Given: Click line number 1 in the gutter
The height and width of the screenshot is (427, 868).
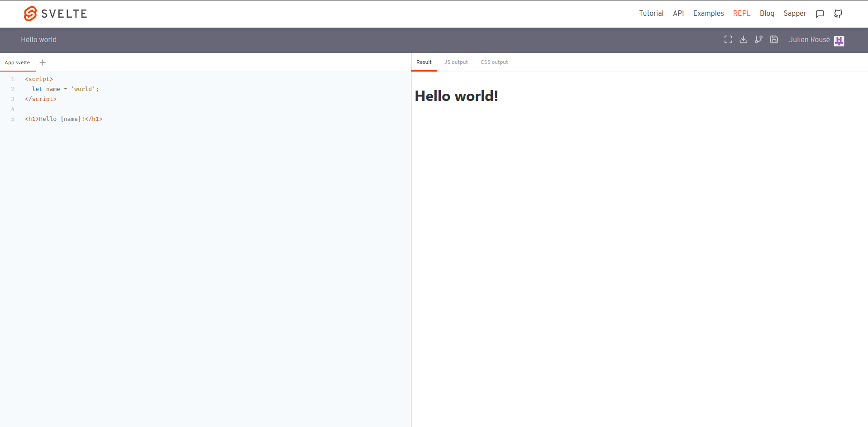Looking at the screenshot, I should 13,79.
